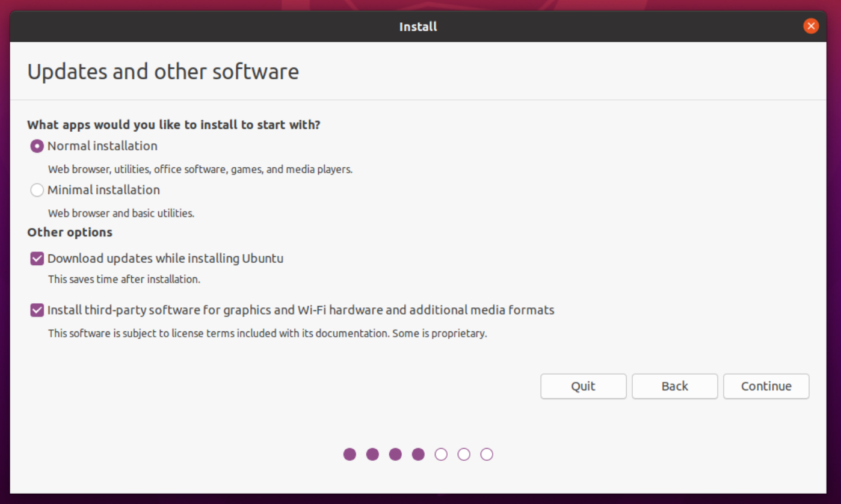
Task: Click the 'Other options' section heading
Action: (x=70, y=232)
